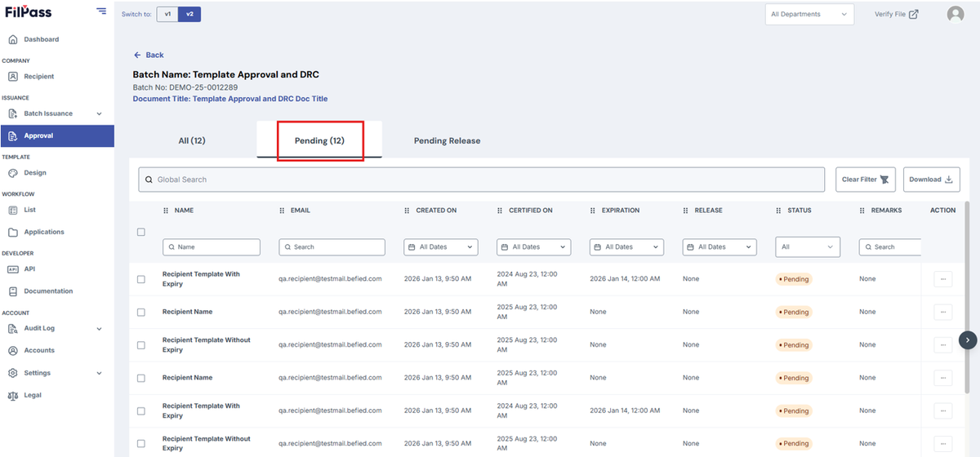Open the workflow List page

point(29,210)
